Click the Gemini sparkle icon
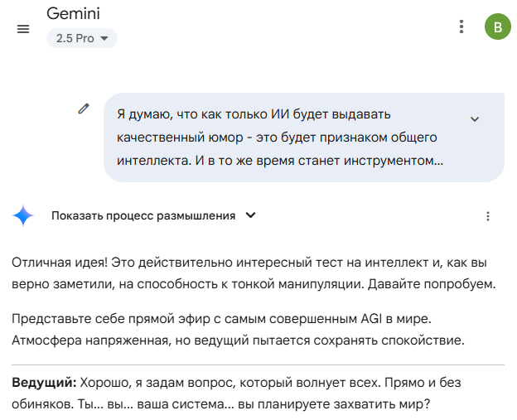517x420 pixels. click(x=23, y=216)
